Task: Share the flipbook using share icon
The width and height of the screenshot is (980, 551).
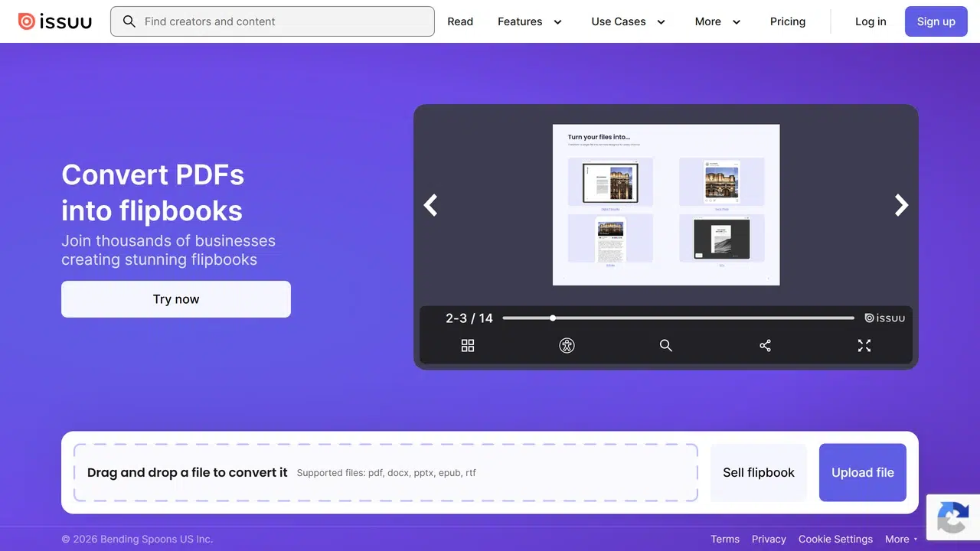Action: [765, 346]
